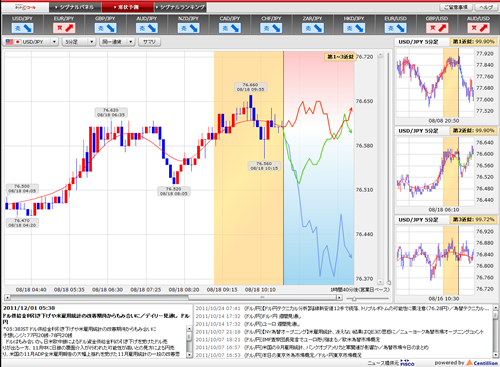This screenshot has height=367, width=500.
Task: Click the GBP/USD buy signal icon
Action: point(437,28)
